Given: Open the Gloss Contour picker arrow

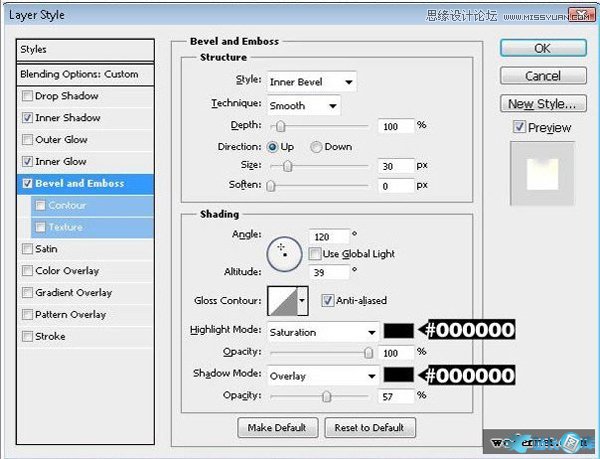Looking at the screenshot, I should coord(302,301).
